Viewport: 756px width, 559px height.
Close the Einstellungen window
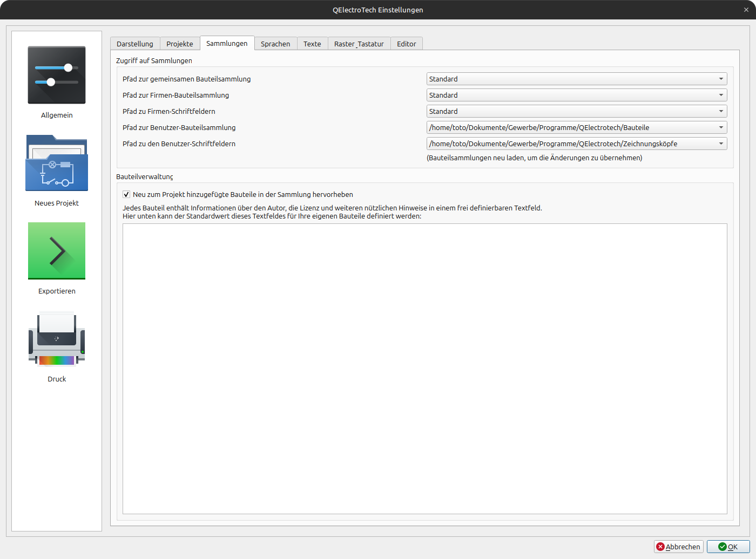click(x=746, y=10)
